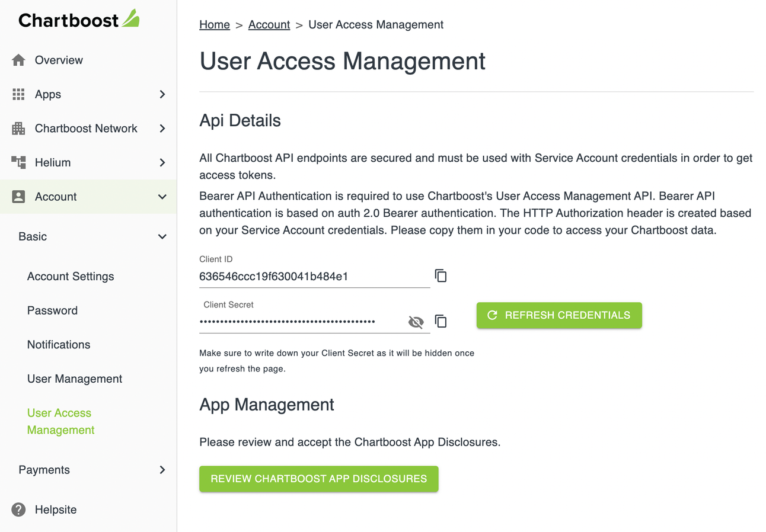Open the Notifications page
766x532 pixels.
pos(59,345)
